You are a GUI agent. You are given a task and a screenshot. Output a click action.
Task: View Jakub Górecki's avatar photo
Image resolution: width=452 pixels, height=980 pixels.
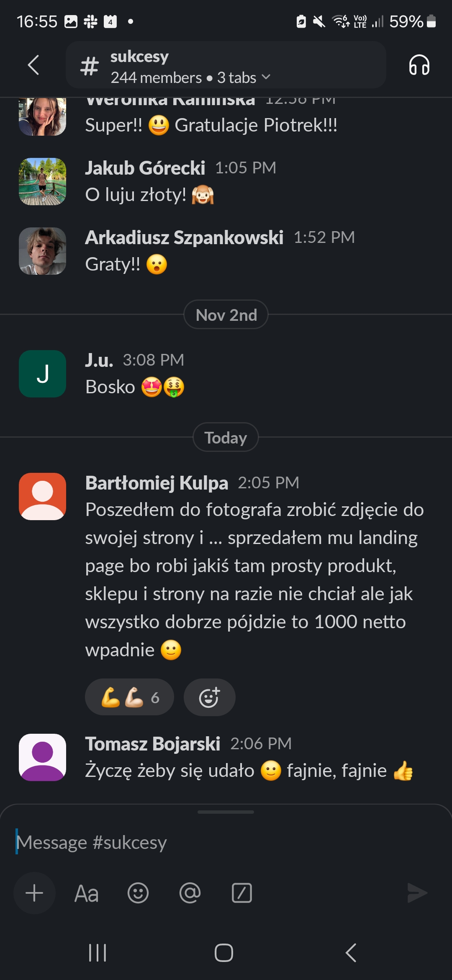(43, 181)
